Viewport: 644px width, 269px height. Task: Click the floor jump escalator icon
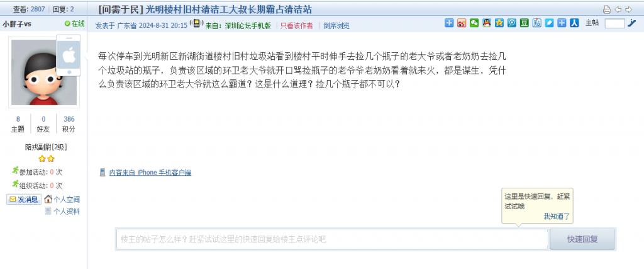pyautogui.click(x=631, y=23)
